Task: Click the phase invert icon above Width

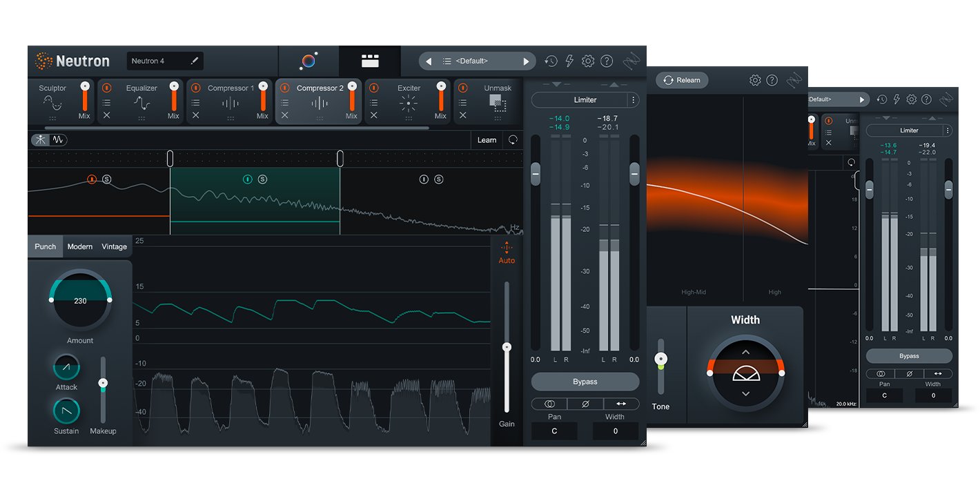Action: [x=585, y=404]
